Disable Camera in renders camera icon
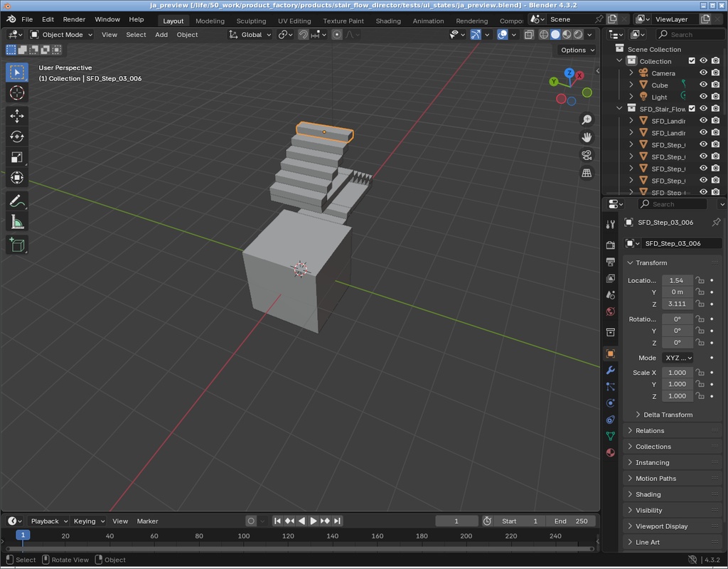This screenshot has height=569, width=728. pyautogui.click(x=715, y=73)
